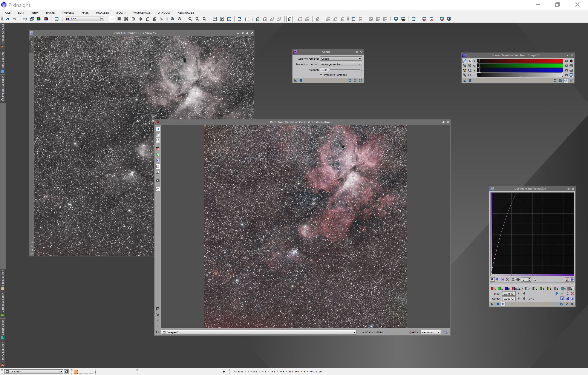Enable STF screen monitor toggle button

(x=571, y=75)
